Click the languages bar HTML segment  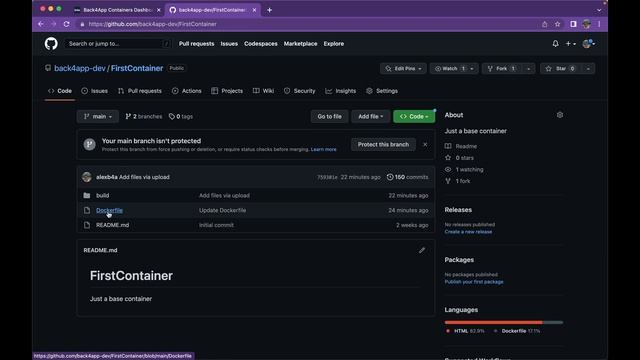click(x=493, y=322)
